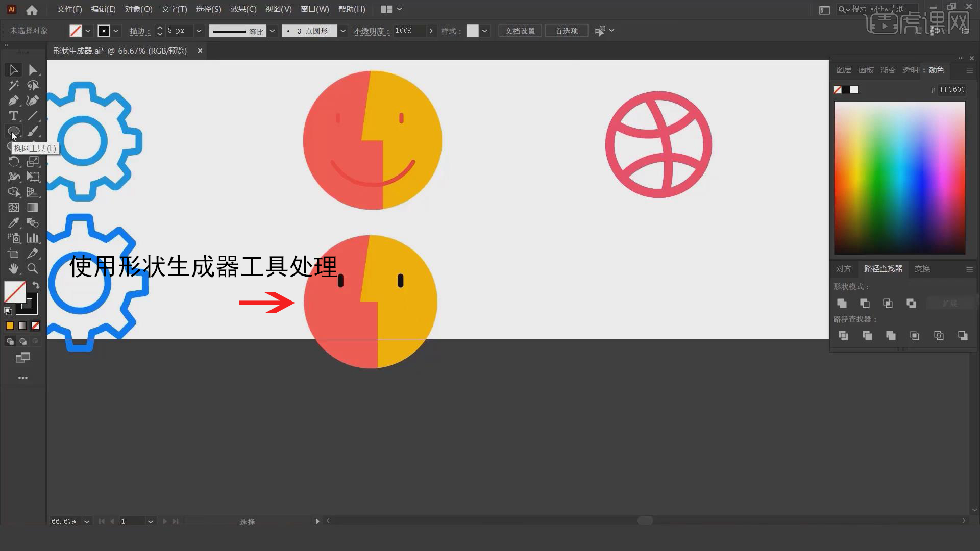
Task: Open the stroke weight dropdown
Action: tap(199, 31)
